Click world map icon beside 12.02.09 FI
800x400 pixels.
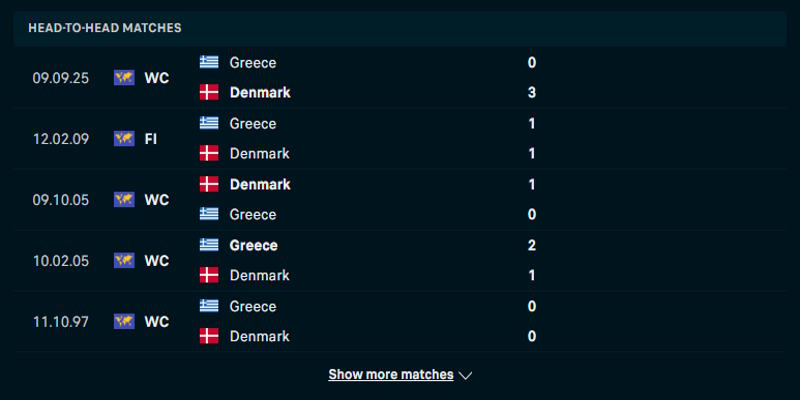pyautogui.click(x=124, y=138)
